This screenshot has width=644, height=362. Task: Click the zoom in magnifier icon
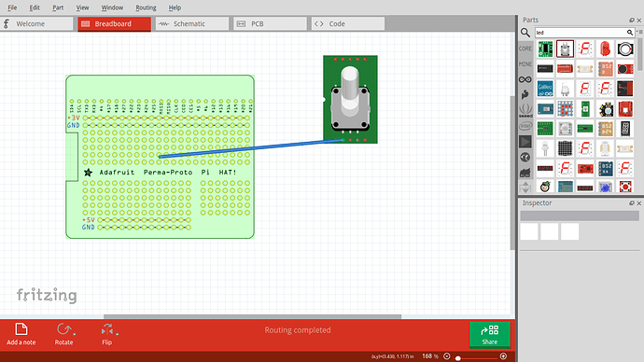click(503, 356)
